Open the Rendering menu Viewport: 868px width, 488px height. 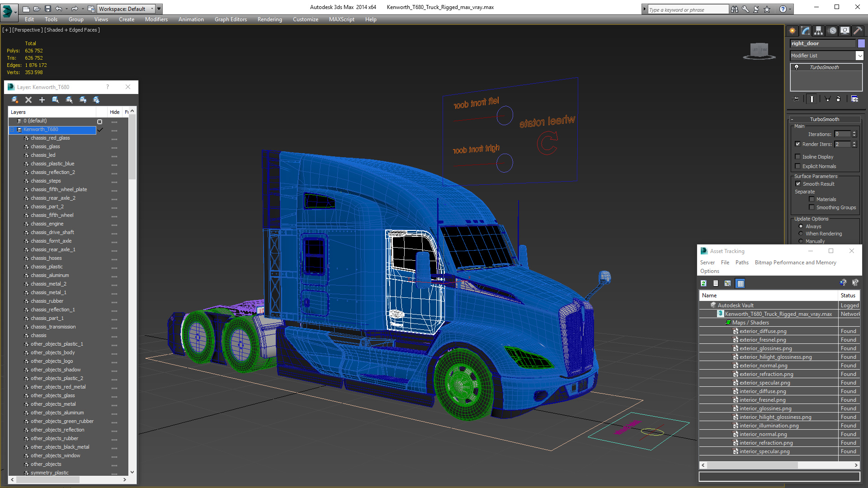270,19
